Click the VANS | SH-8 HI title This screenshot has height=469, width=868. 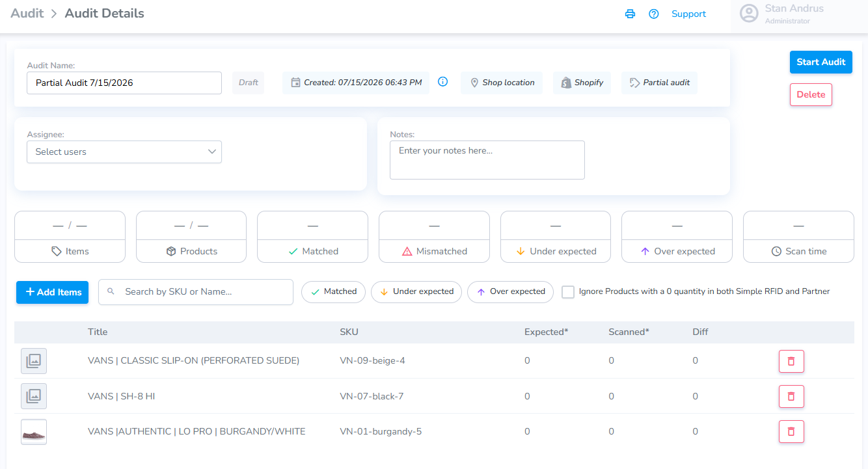coord(121,396)
